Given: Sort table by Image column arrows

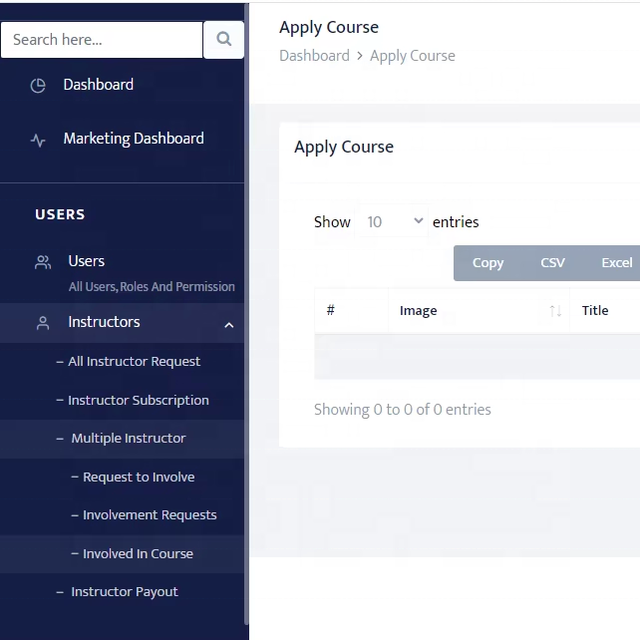Looking at the screenshot, I should (555, 311).
